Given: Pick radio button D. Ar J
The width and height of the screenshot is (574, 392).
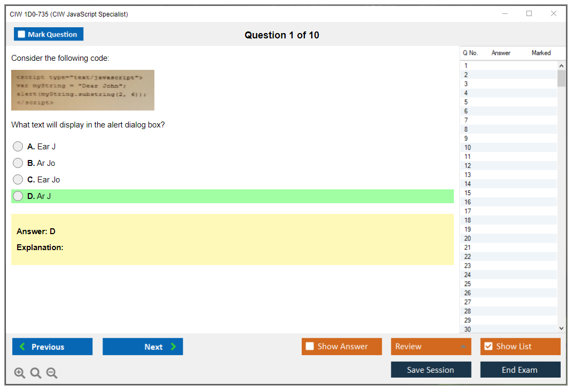Looking at the screenshot, I should (18, 196).
